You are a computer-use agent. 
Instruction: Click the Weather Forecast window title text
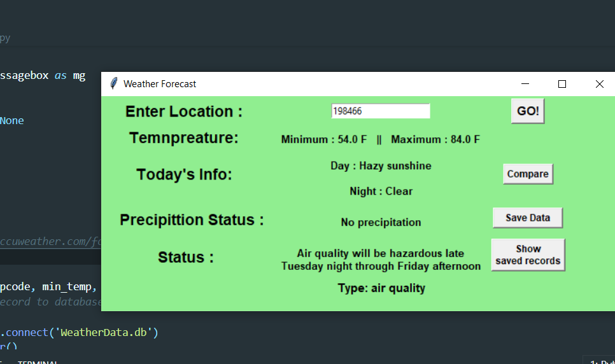(160, 84)
